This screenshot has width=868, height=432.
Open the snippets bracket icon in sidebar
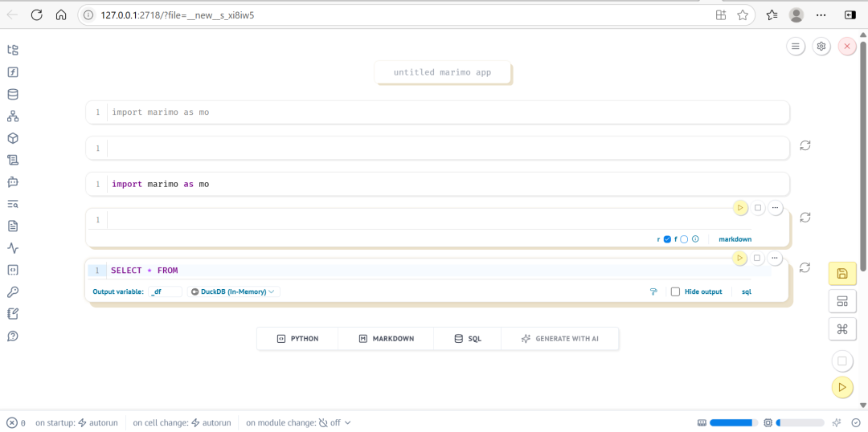(x=13, y=270)
